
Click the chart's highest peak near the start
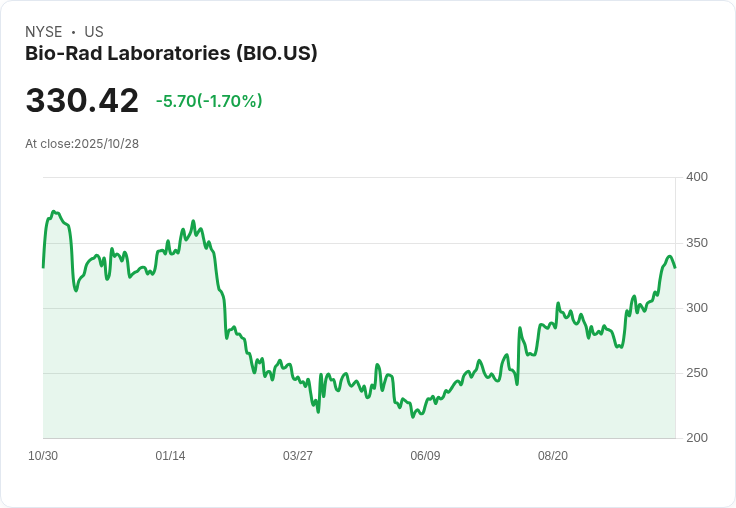point(54,212)
